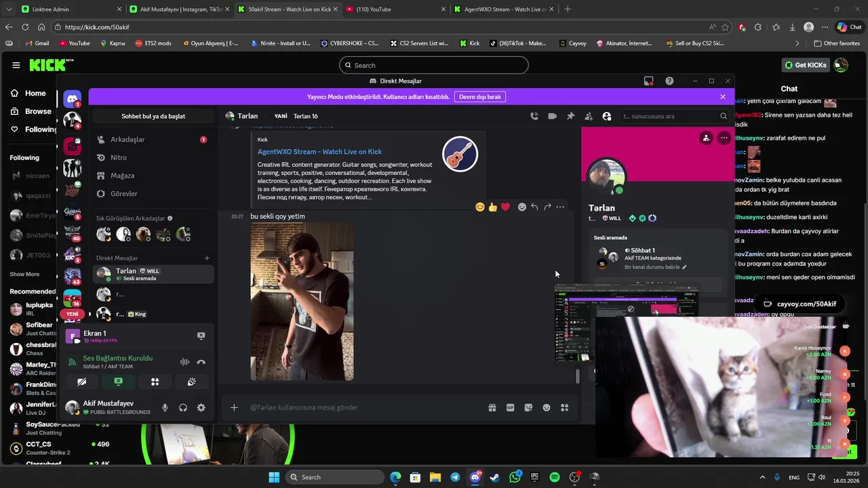Open the shared mirror selfie image
The height and width of the screenshot is (488, 868).
pyautogui.click(x=302, y=302)
